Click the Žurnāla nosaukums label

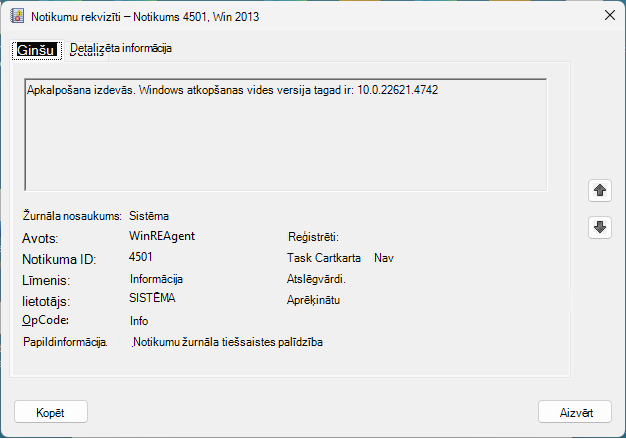pos(72,216)
